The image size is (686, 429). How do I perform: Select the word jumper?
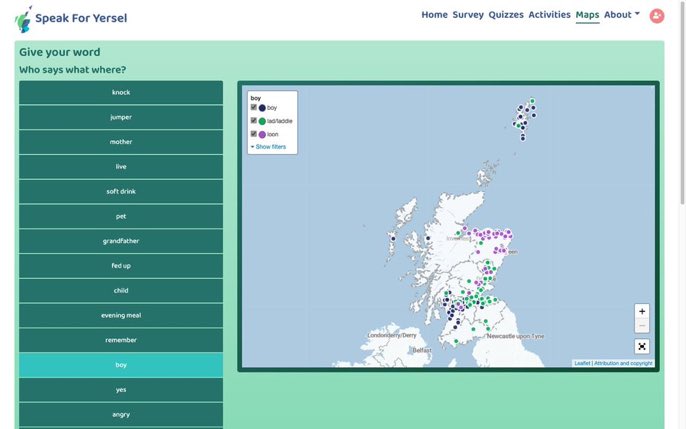(121, 117)
